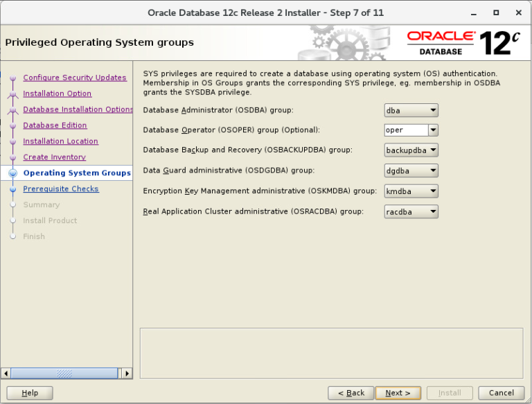Viewport: 532px width, 404px height.
Task: Click the Database Administrator (OSDBA) group label
Action: point(218,110)
